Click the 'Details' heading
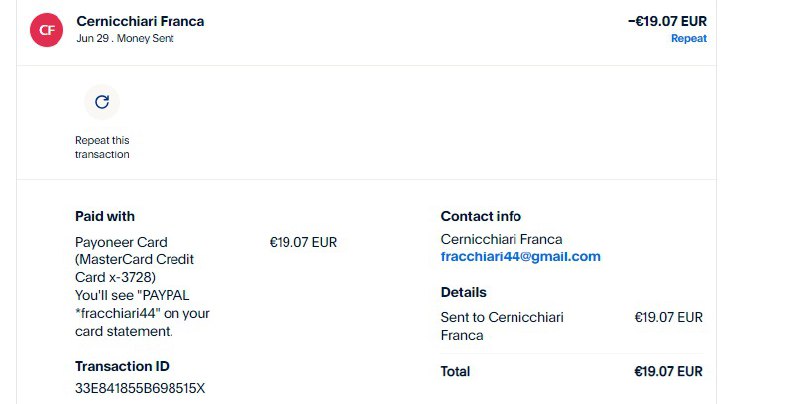The width and height of the screenshot is (800, 404). (464, 292)
